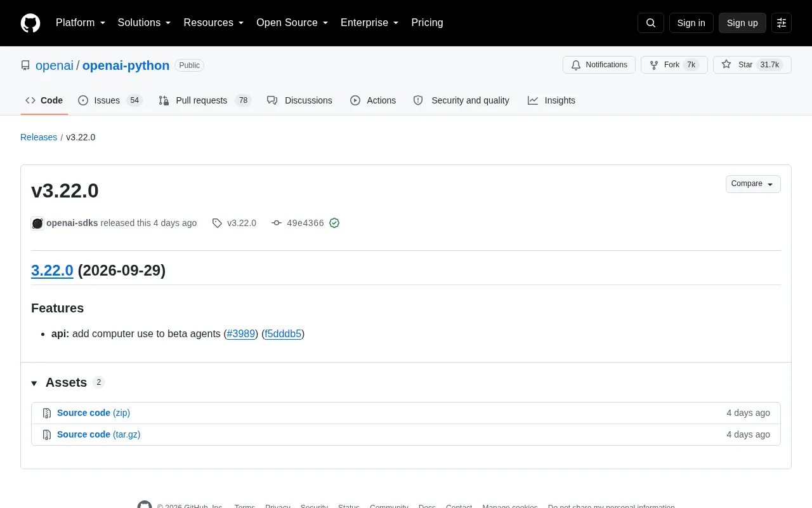Click the Notifications bell button
Image resolution: width=812 pixels, height=508 pixels.
tap(599, 65)
